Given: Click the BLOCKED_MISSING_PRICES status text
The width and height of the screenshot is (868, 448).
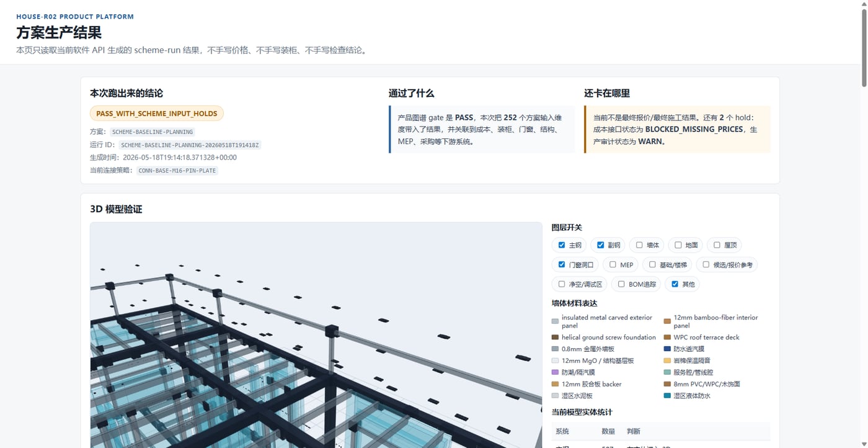Looking at the screenshot, I should coord(694,130).
